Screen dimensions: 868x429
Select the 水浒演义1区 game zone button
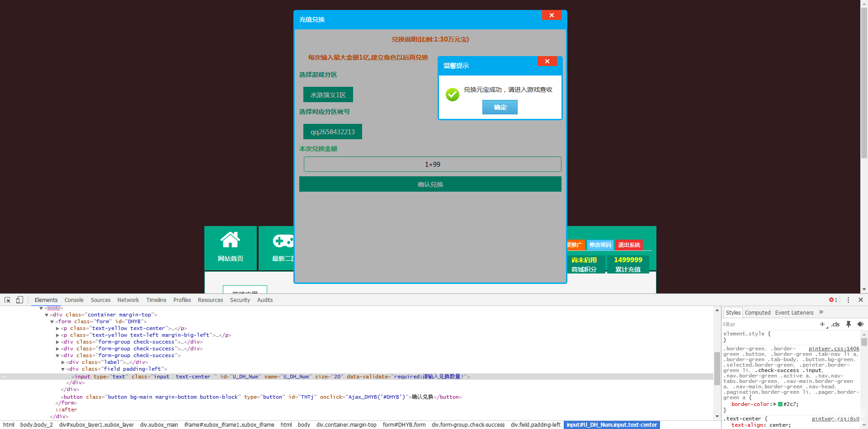point(328,94)
